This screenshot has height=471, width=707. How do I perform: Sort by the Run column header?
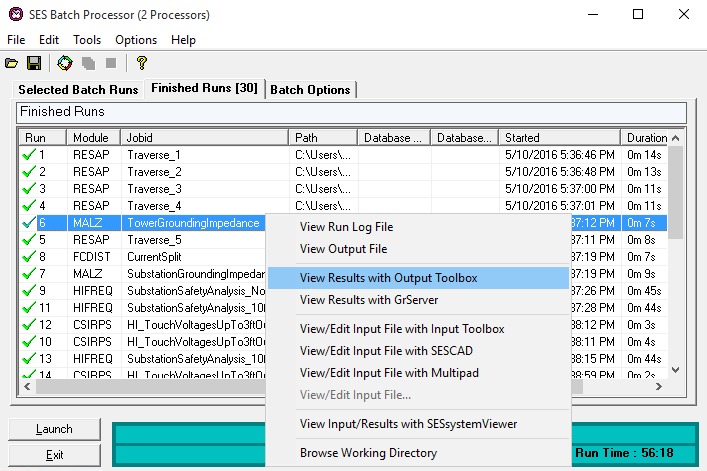pos(43,137)
